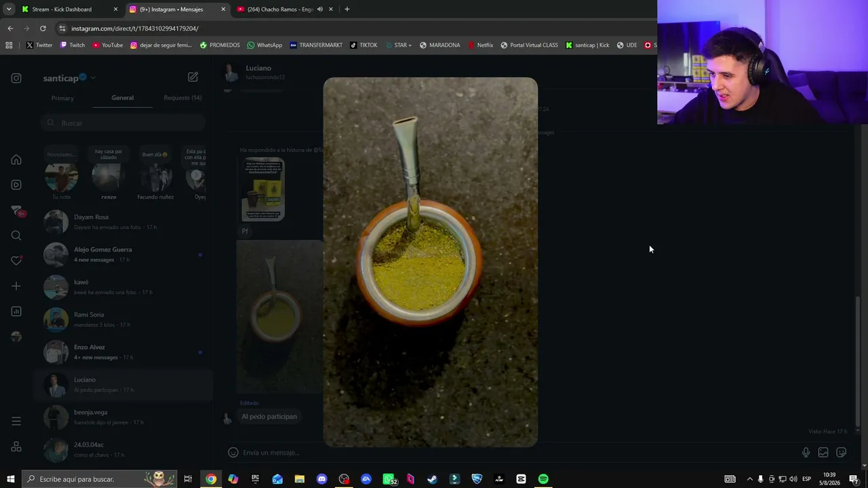Open Chrome tab search dropdown
The image size is (868, 488).
pyautogui.click(x=9, y=9)
